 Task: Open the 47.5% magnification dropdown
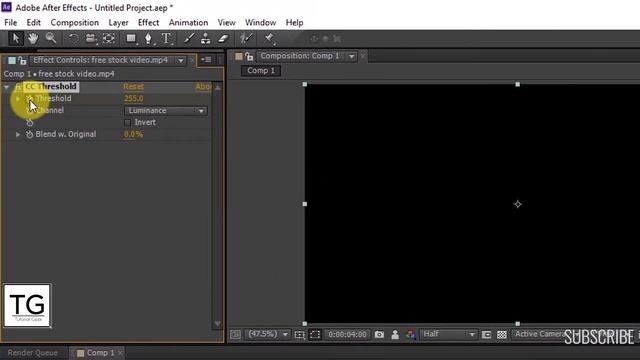click(267, 335)
